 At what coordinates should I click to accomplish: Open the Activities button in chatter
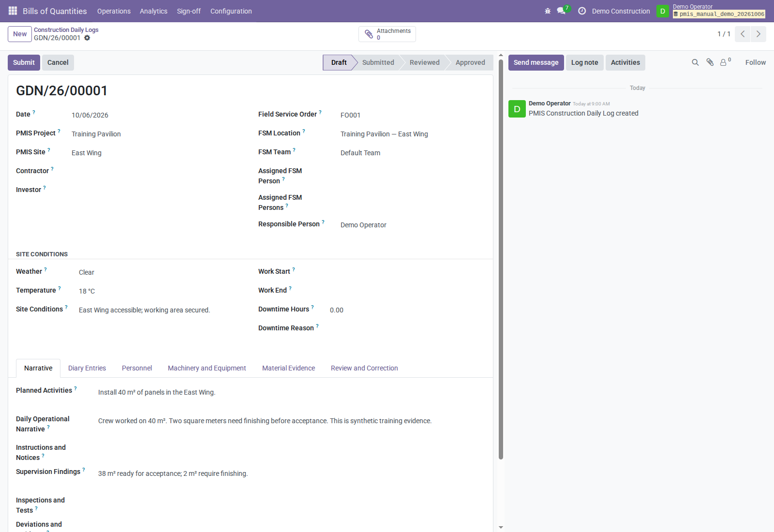tap(625, 62)
